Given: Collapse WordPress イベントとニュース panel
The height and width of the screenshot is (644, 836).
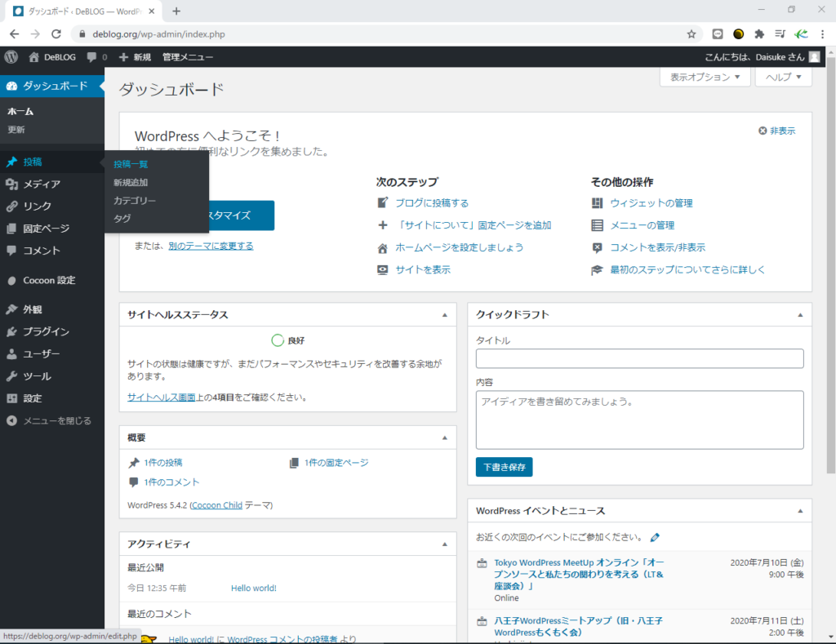Looking at the screenshot, I should (x=800, y=511).
